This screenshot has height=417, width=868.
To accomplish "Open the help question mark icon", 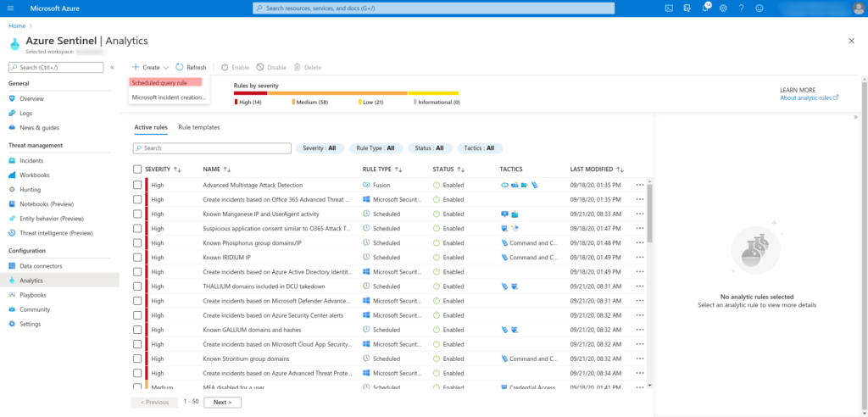I will pos(741,8).
